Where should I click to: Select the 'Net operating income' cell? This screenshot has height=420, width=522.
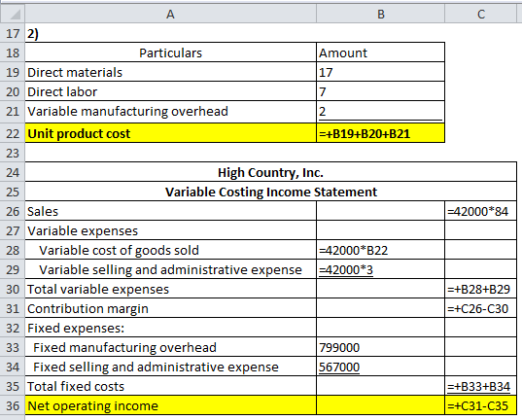point(170,405)
